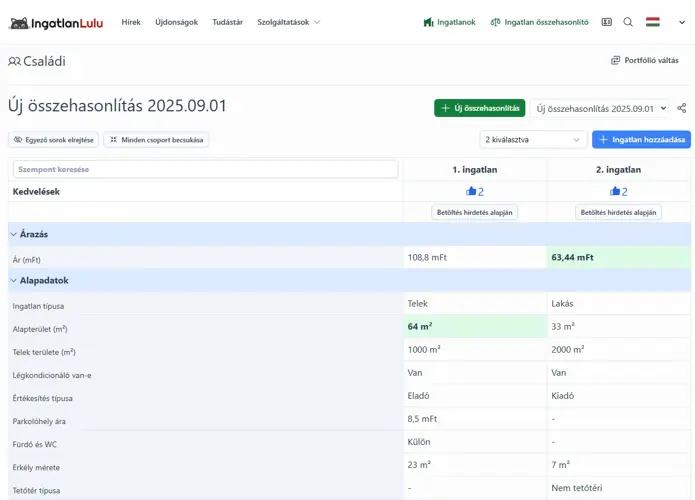Screen dimensions: 695x500
Task: Collapse the Árazás group
Action: pyautogui.click(x=13, y=234)
